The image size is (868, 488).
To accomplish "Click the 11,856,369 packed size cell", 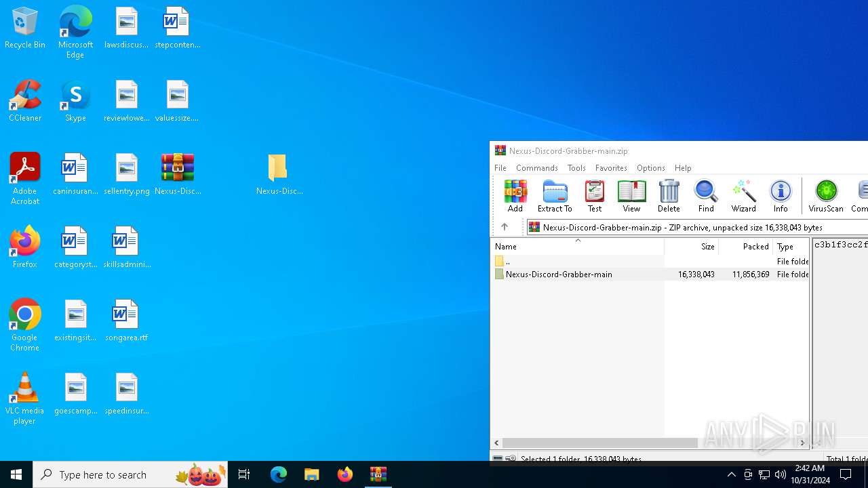I will tap(750, 274).
